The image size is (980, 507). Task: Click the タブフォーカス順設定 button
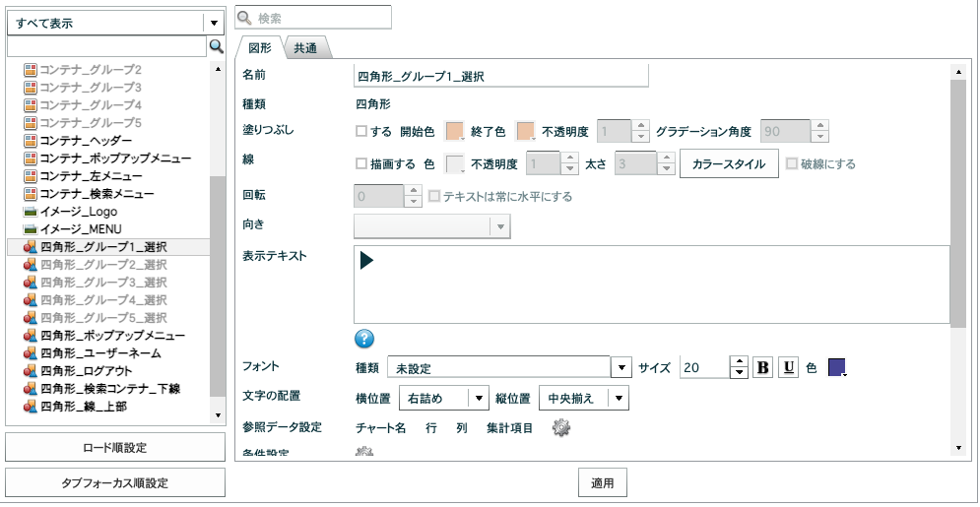pyautogui.click(x=115, y=482)
